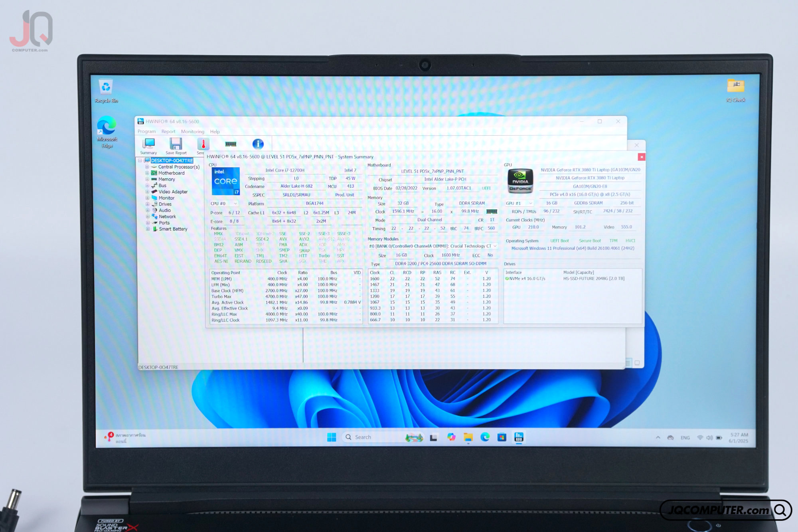
Task: Click the volume speaker tray icon
Action: [709, 438]
